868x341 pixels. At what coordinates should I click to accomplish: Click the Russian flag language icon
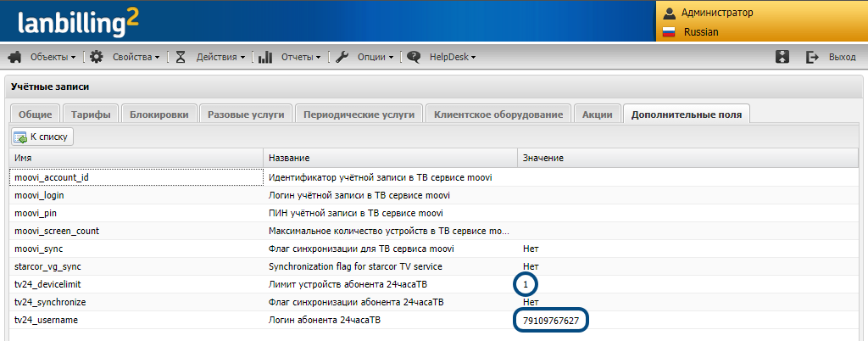[668, 32]
